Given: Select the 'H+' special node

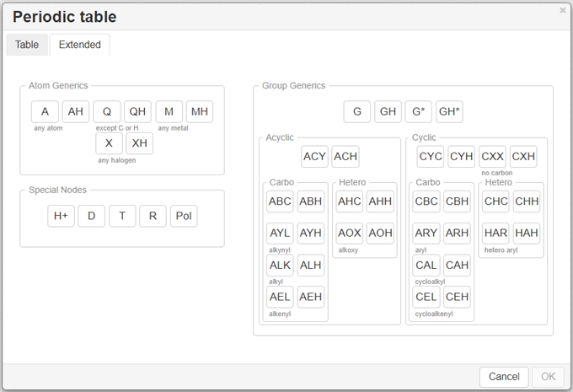Looking at the screenshot, I should (61, 216).
